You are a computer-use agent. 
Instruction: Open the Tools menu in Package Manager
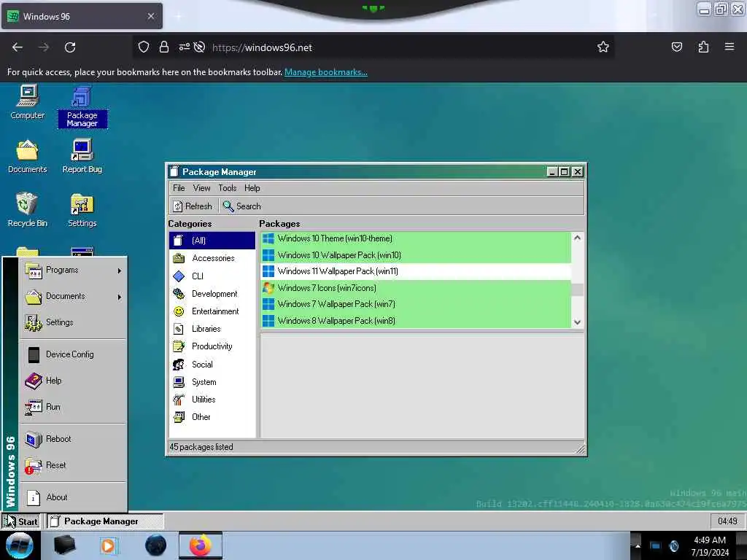(x=228, y=188)
